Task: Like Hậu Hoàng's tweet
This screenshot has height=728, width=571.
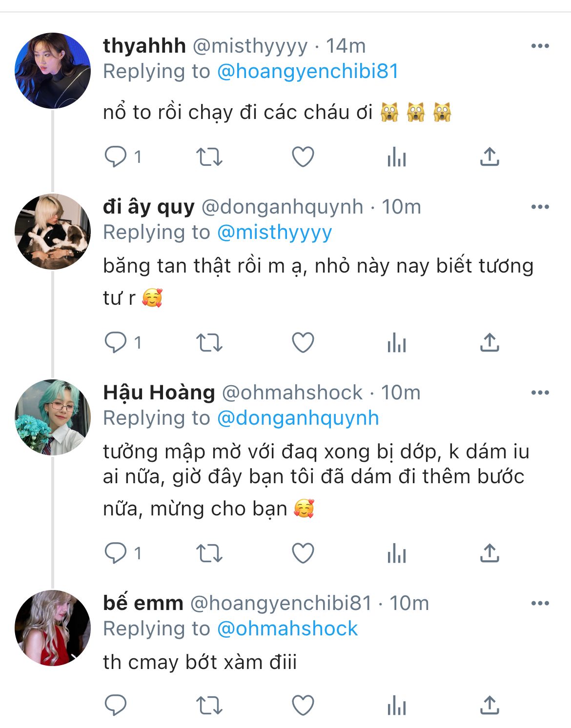Action: click(303, 553)
